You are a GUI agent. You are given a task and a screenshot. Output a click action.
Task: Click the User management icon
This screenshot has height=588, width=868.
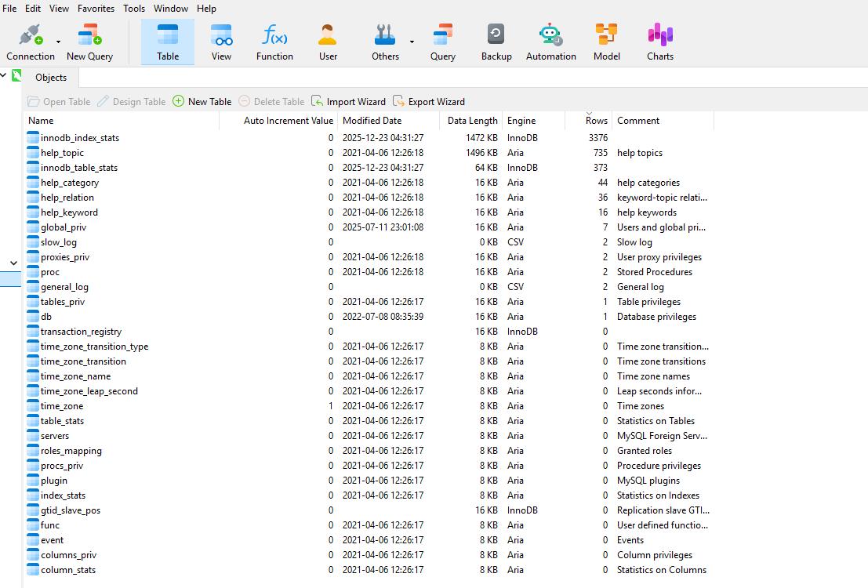(x=328, y=42)
